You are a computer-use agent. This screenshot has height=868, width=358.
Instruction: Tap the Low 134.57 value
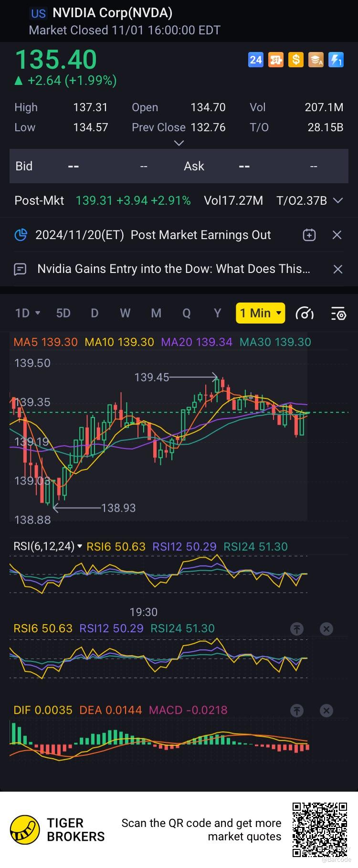click(90, 127)
